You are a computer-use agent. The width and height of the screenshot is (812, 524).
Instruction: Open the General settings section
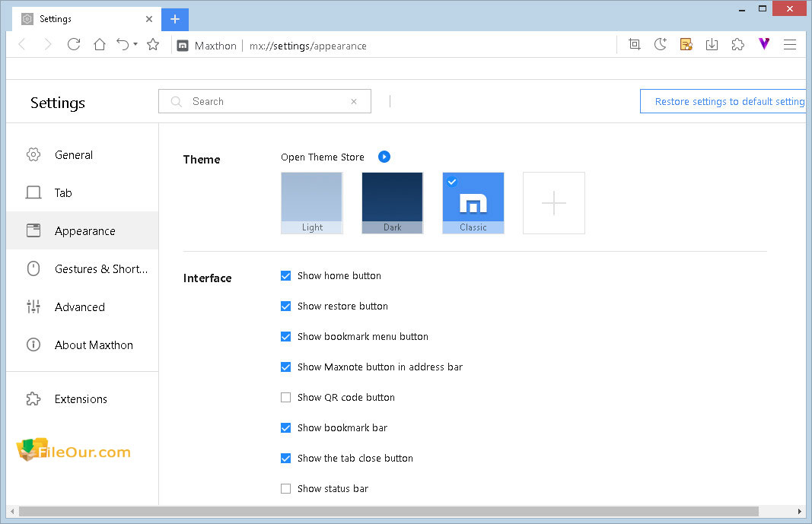(83, 154)
